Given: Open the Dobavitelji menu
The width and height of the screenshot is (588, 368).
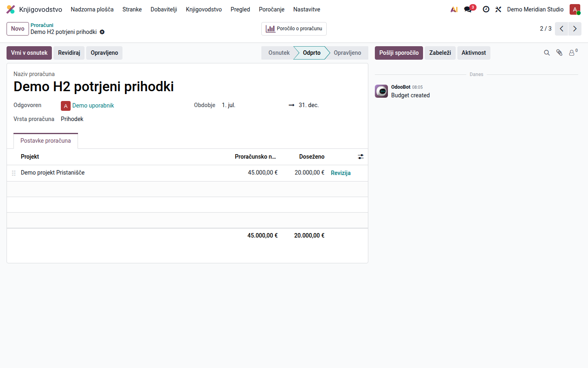Looking at the screenshot, I should (x=164, y=9).
